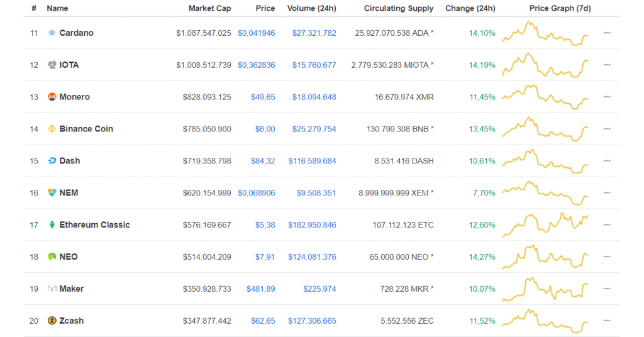Sort by Change (24h) column header

[x=470, y=8]
